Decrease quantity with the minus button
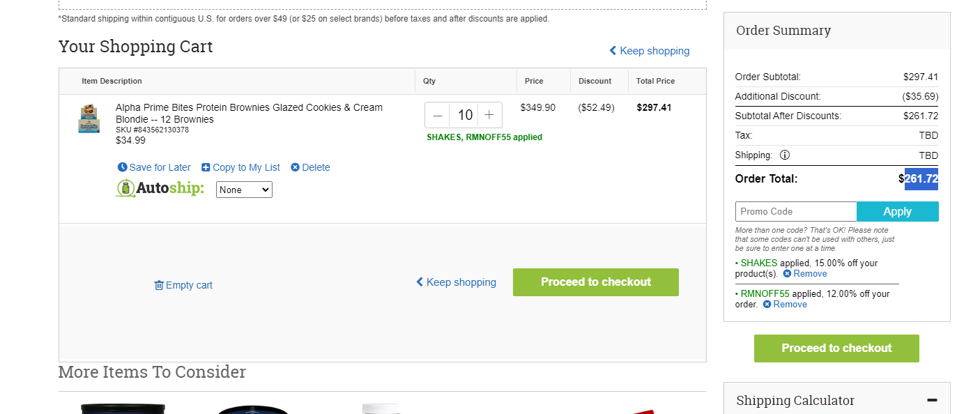 point(438,115)
